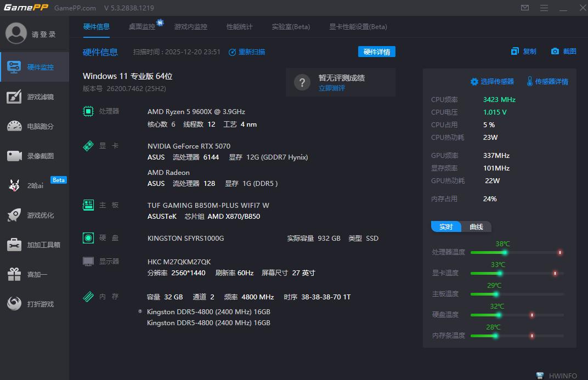Click the text Windows 11 专业版 64位

[x=127, y=76]
